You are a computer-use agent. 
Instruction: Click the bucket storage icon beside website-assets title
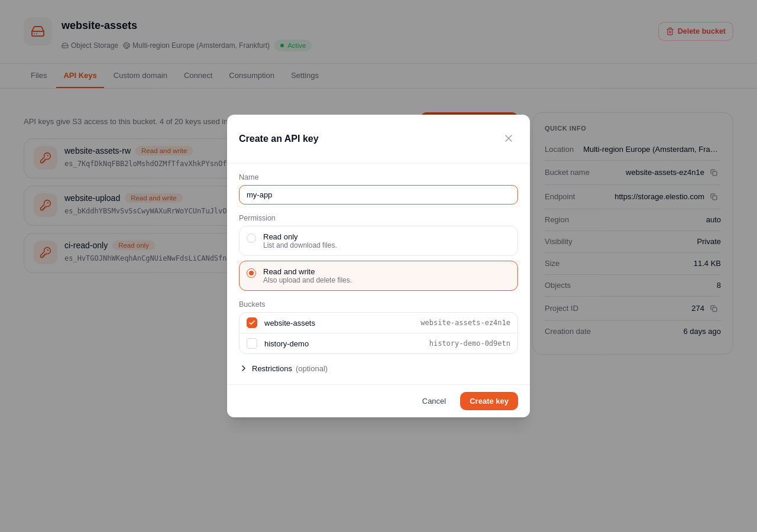coord(38,31)
